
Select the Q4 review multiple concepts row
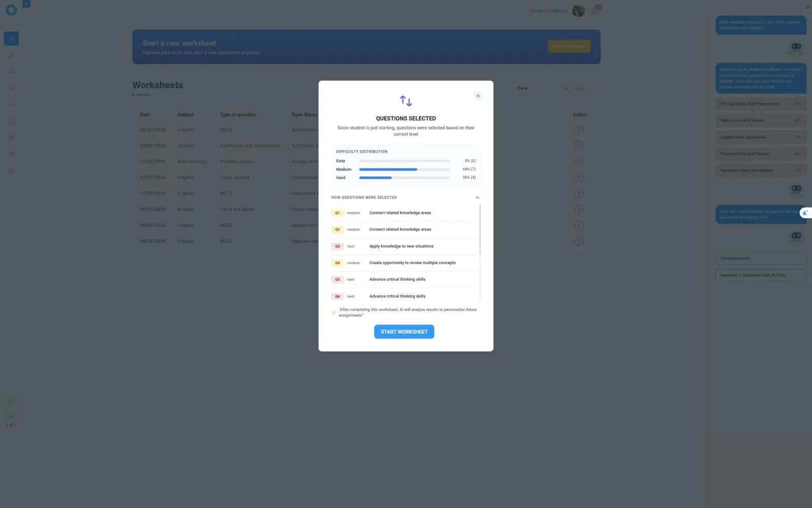click(404, 263)
